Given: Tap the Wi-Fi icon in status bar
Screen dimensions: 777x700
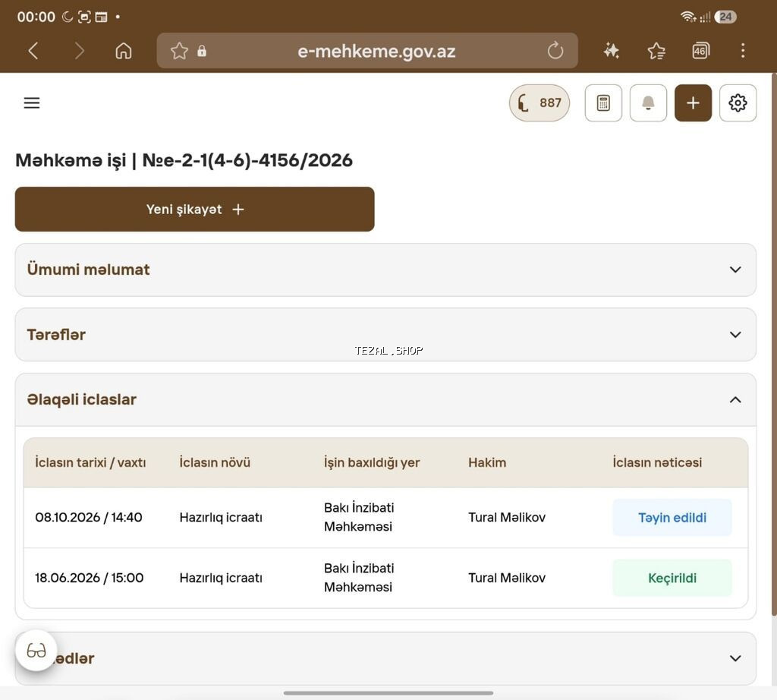Looking at the screenshot, I should tap(688, 17).
